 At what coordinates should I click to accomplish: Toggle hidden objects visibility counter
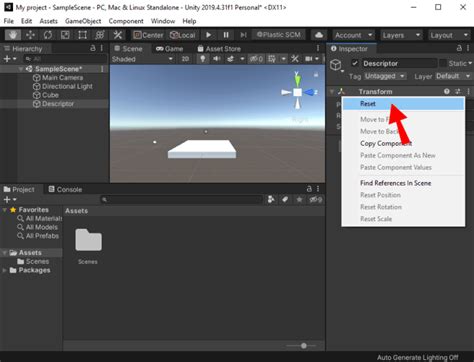(x=256, y=59)
